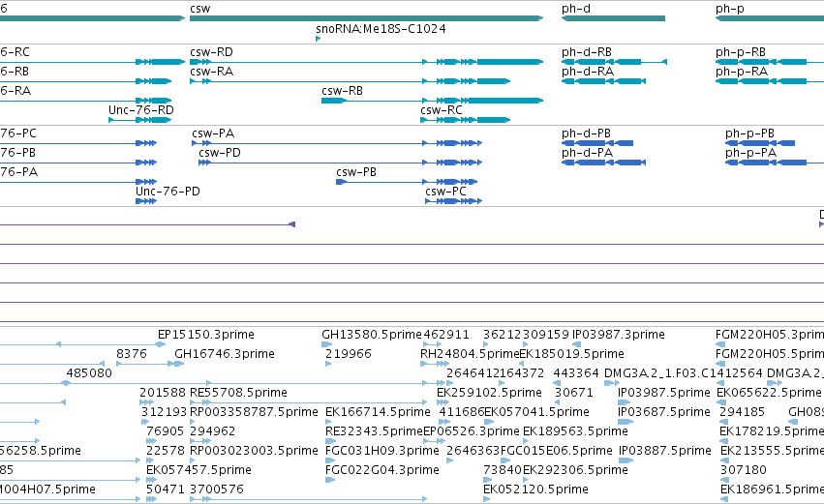824x504 pixels.
Task: Click the IP03887.5prime label
Action: click(665, 451)
